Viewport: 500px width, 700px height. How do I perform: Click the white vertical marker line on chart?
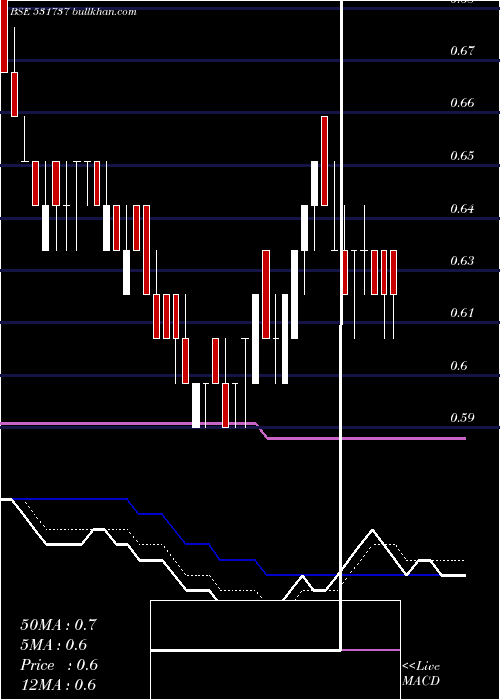(x=342, y=326)
